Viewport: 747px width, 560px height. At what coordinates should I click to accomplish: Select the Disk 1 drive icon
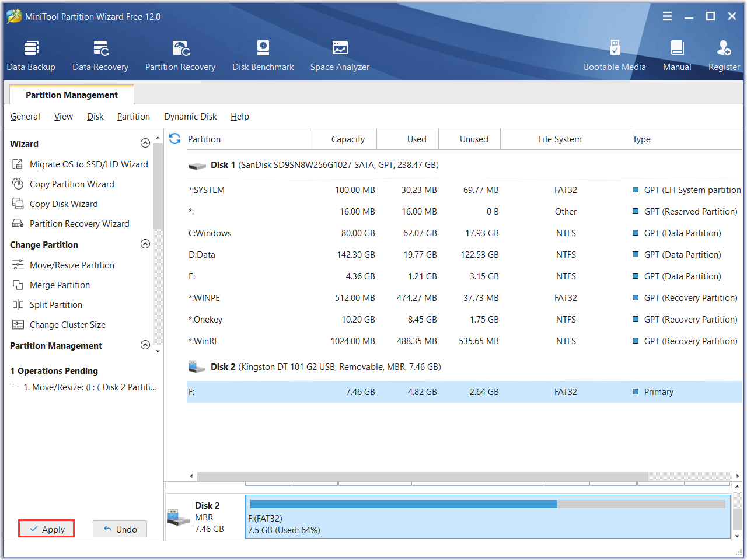tap(197, 166)
